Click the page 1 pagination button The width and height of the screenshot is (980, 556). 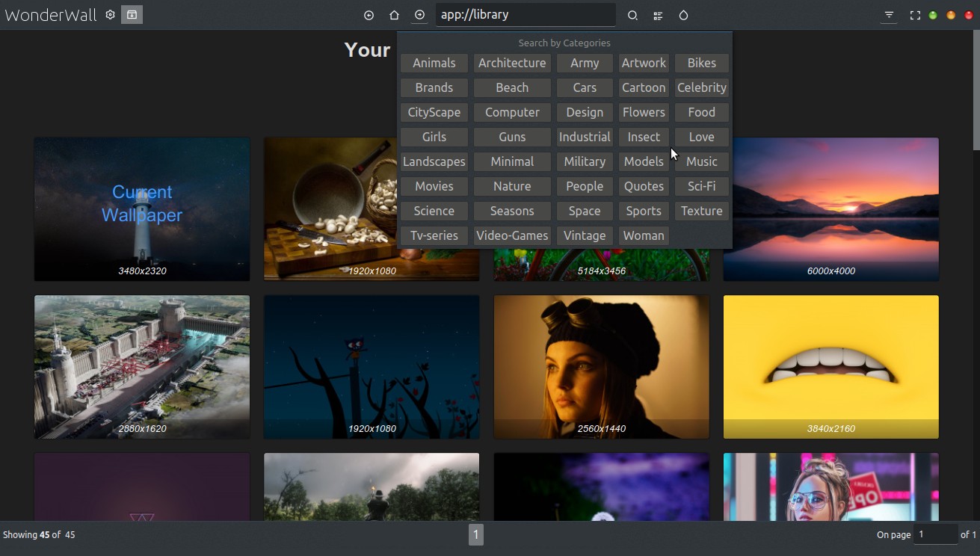[476, 534]
